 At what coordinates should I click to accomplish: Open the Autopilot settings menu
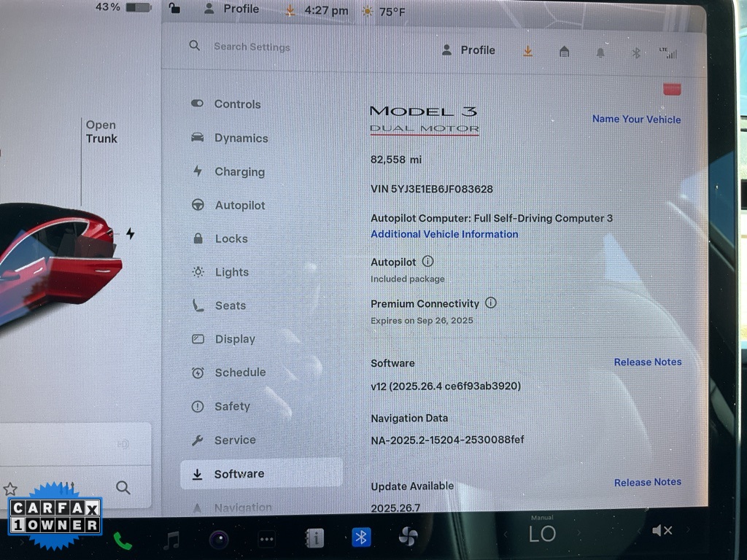(239, 206)
